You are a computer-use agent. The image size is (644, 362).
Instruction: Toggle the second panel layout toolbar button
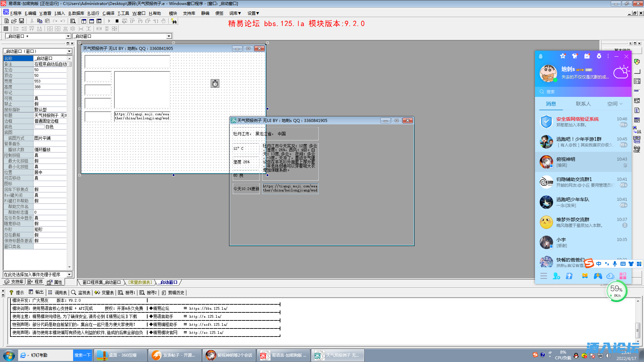[91, 21]
